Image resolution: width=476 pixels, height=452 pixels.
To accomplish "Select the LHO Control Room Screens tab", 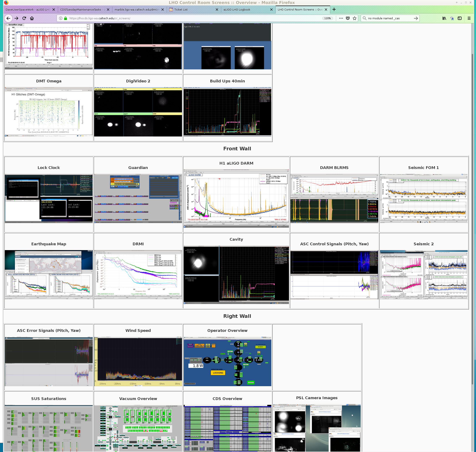I will point(303,10).
